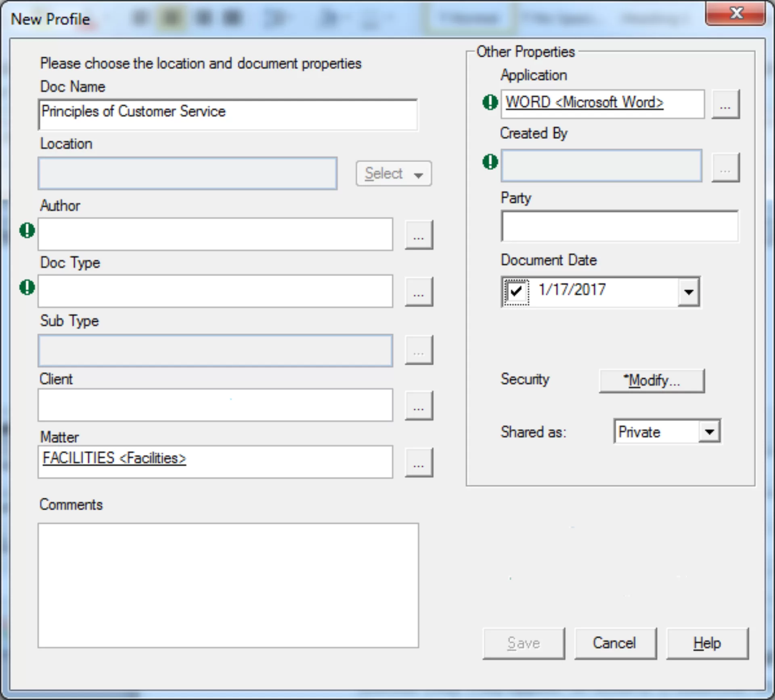Click the Cancel button
775x700 pixels.
[x=615, y=643]
